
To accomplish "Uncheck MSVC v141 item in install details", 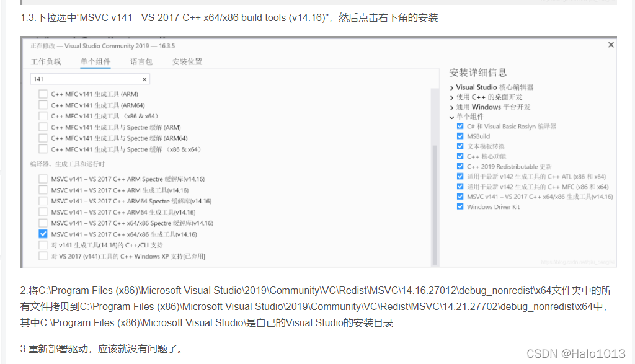I will (x=460, y=197).
